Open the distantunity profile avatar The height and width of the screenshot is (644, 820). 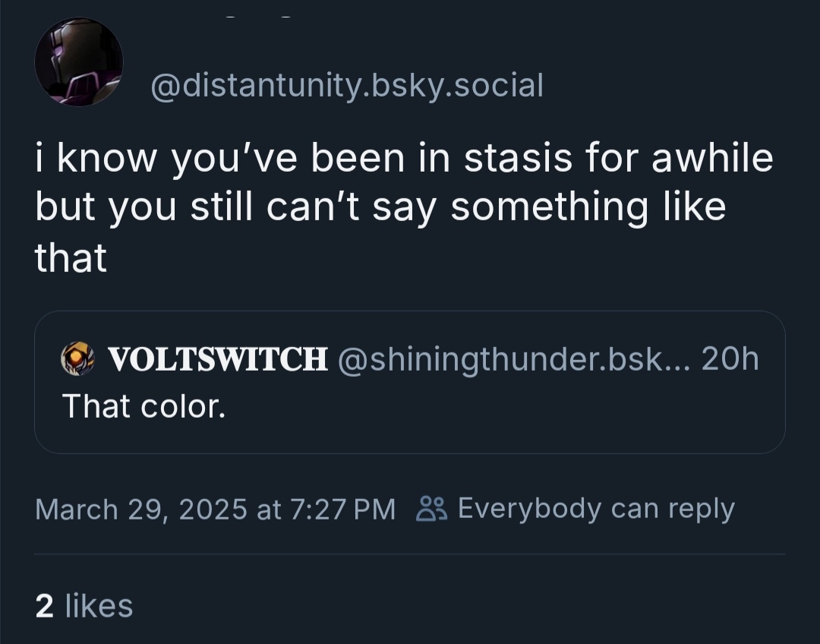point(79,62)
